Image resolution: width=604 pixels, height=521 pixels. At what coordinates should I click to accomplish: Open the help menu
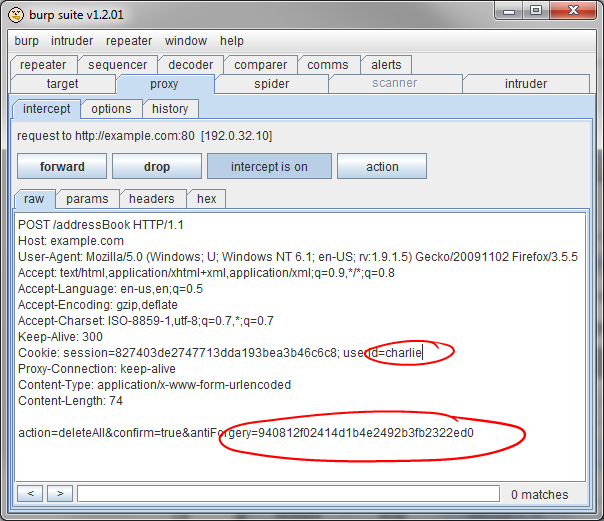[232, 41]
